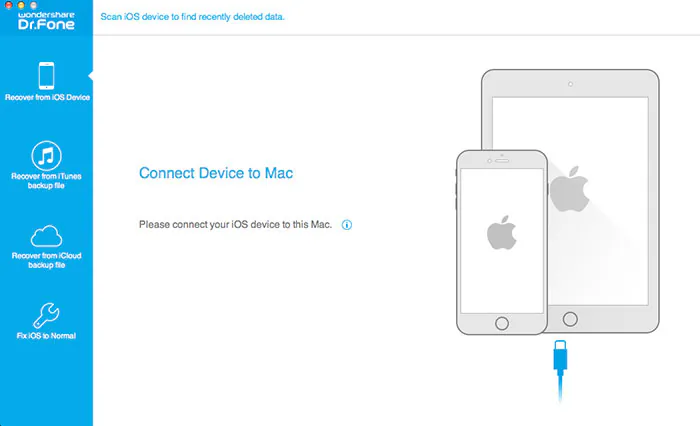Viewport: 700px width, 426px height.
Task: Close the Dr.Fone window with red button
Action: tap(8, 5)
